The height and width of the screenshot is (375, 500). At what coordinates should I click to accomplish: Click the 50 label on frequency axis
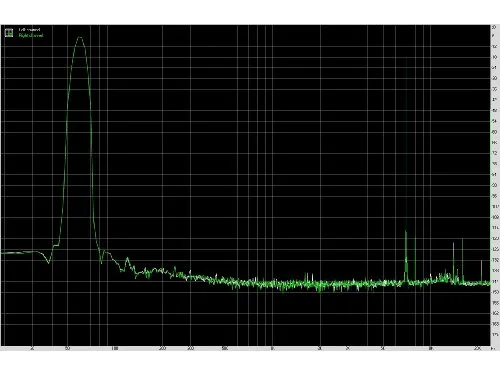click(x=68, y=349)
